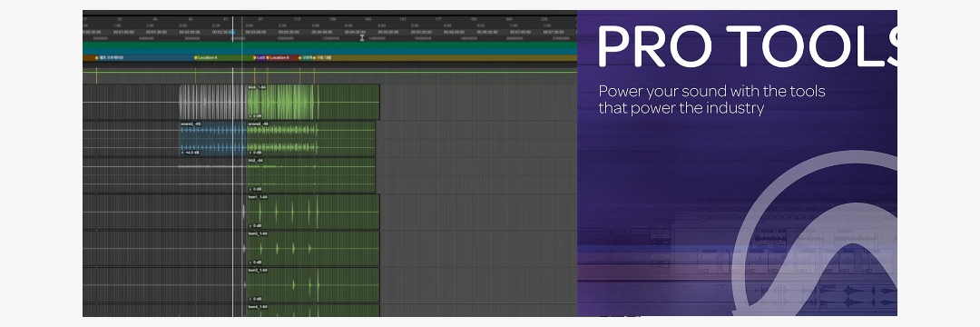Click the Location 4 marker icon

(x=196, y=57)
